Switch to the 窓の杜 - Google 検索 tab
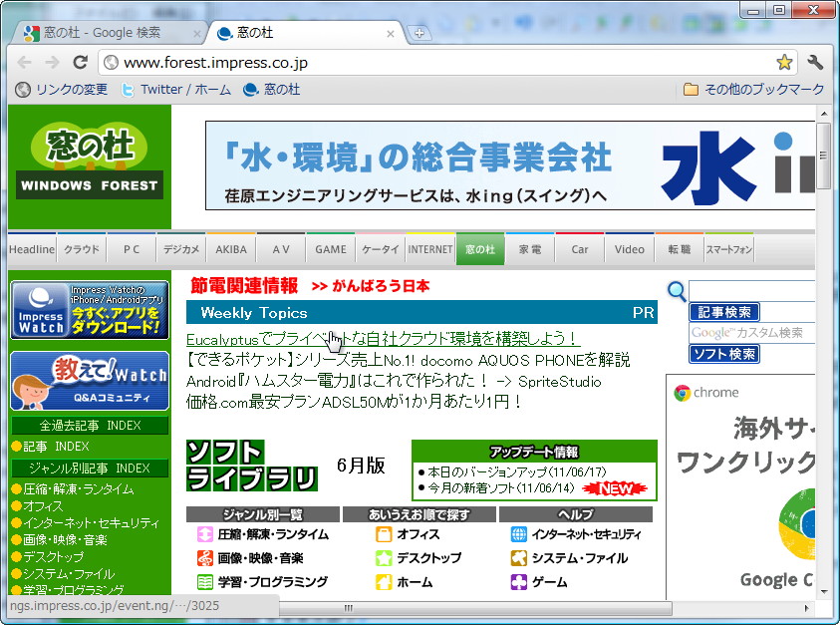 pyautogui.click(x=110, y=32)
